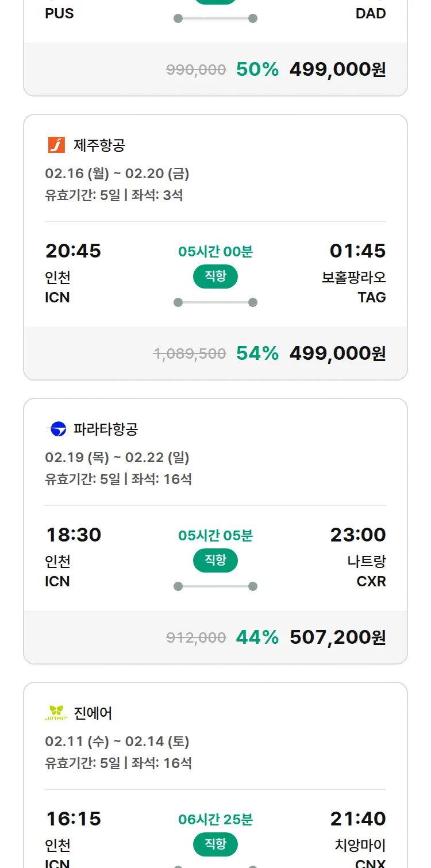Click the 나트랑 CXR destination
The height and width of the screenshot is (868, 431).
pos(367,571)
